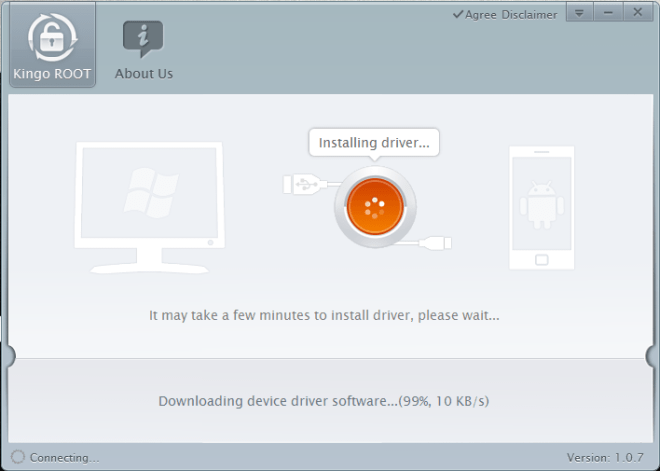Minimize the Kingo ROOT window

click(x=608, y=13)
